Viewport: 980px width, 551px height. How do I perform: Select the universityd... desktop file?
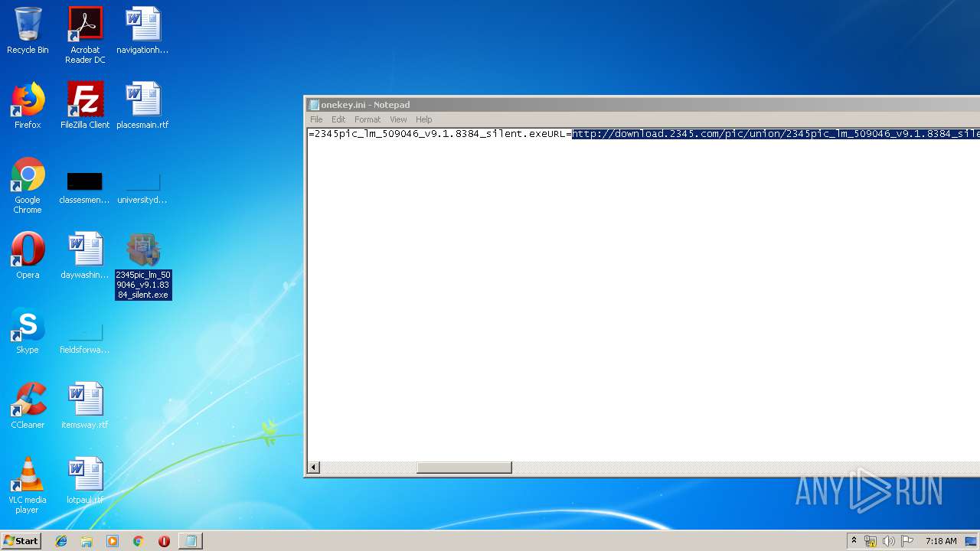(x=142, y=186)
